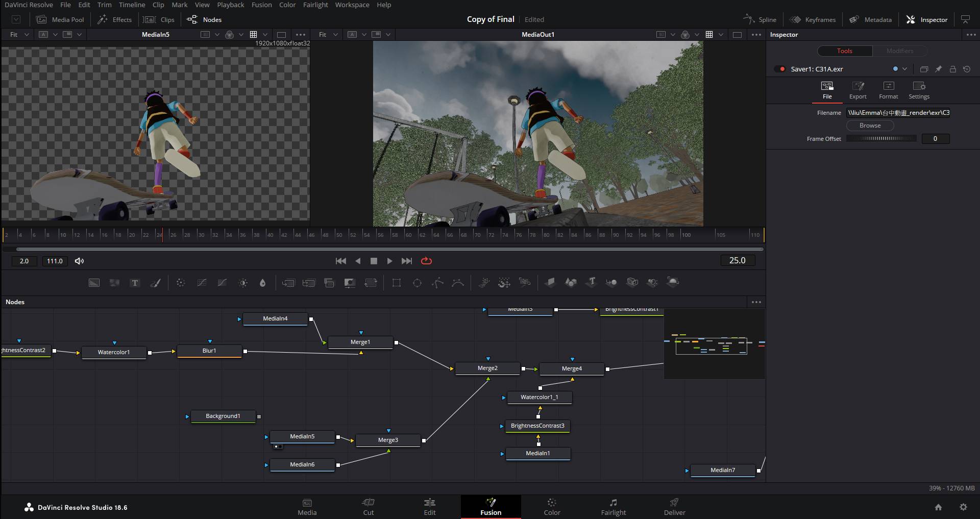Select the Merge2 node
Screen dimensions: 980x519
pyautogui.click(x=487, y=368)
